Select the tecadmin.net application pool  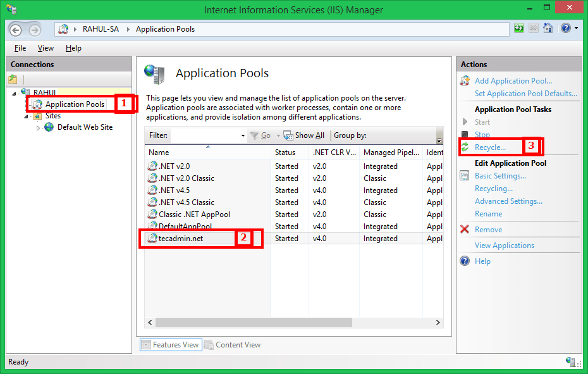(181, 238)
